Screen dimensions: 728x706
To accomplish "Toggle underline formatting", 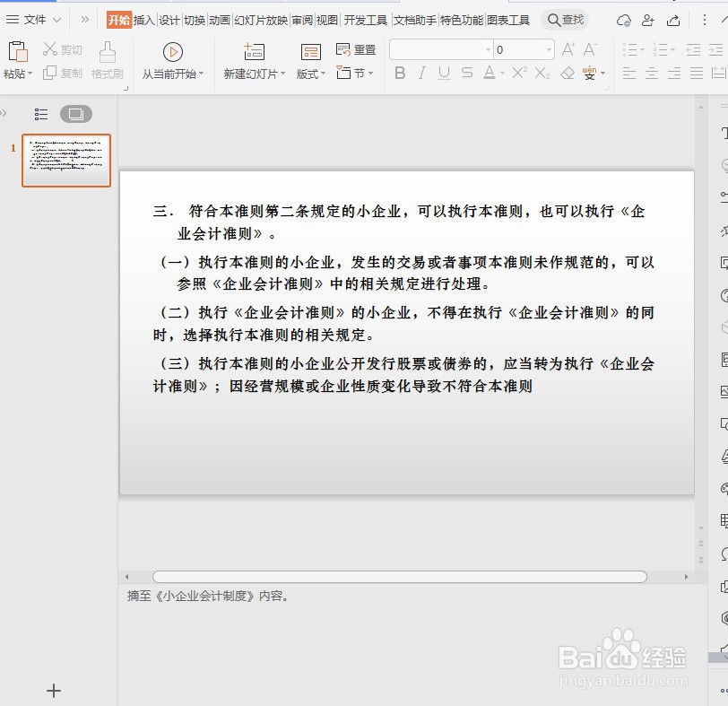I will click(444, 73).
